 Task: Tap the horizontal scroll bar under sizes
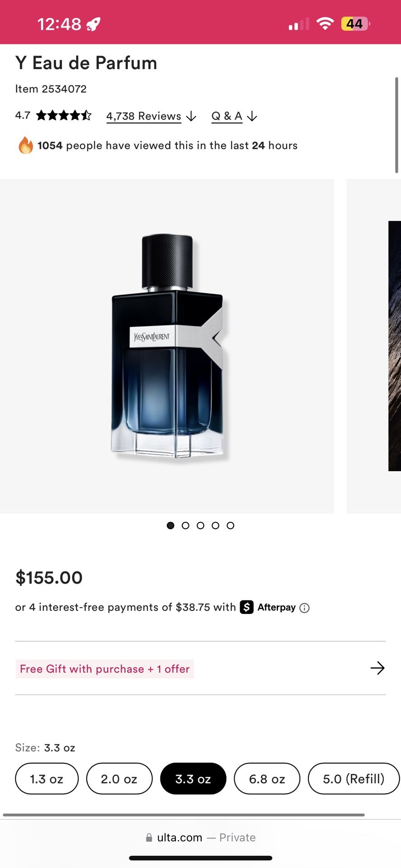click(x=184, y=815)
